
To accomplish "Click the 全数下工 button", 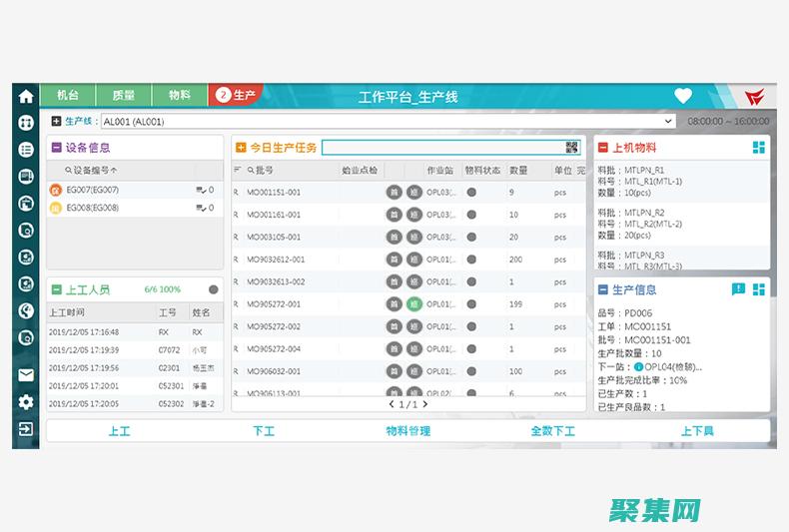I will pyautogui.click(x=552, y=431).
